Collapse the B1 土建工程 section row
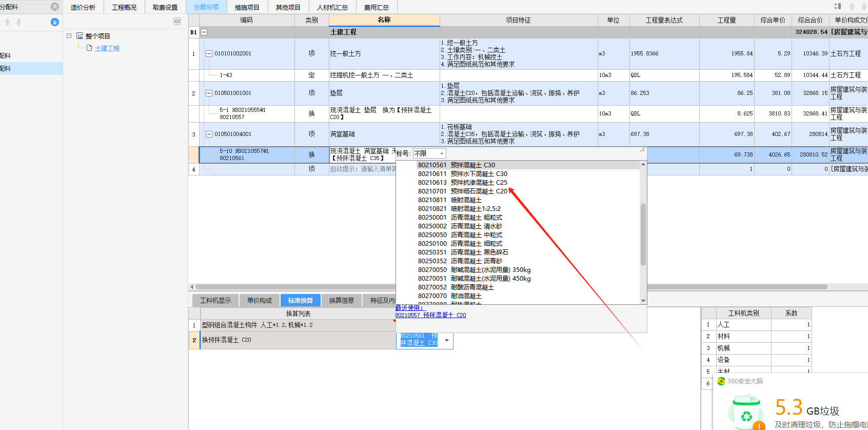Viewport: 868px width, 430px height. pyautogui.click(x=204, y=32)
